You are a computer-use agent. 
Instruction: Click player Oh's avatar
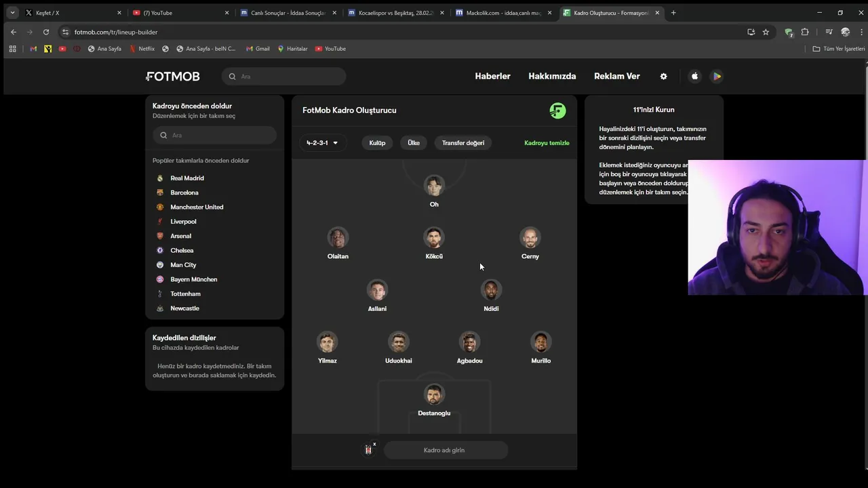click(x=434, y=185)
